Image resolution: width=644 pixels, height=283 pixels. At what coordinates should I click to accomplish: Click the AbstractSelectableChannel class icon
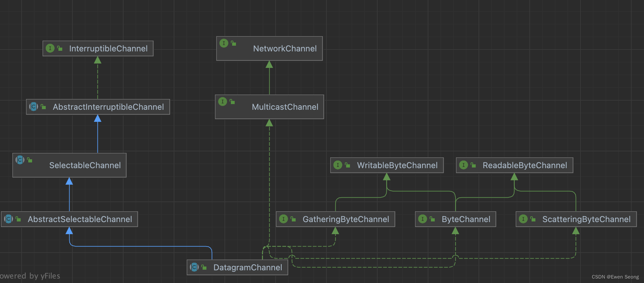tap(9, 219)
